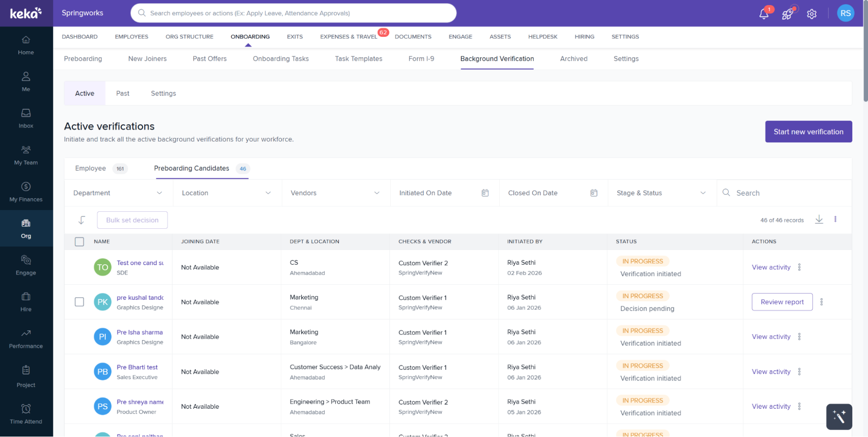Click the magic wand assistant icon
The height and width of the screenshot is (437, 868).
(x=838, y=417)
